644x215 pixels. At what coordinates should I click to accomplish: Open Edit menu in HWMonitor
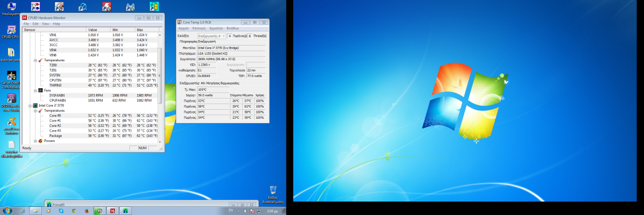coord(35,24)
